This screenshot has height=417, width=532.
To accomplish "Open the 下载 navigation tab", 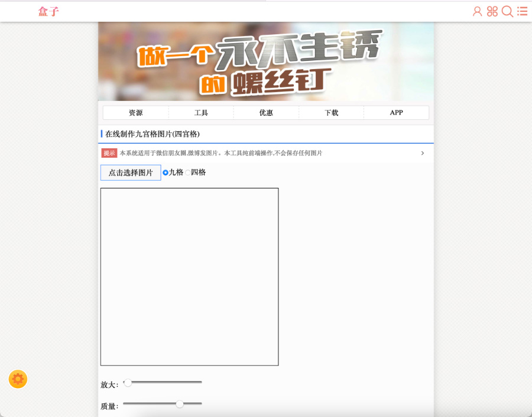I will (331, 113).
